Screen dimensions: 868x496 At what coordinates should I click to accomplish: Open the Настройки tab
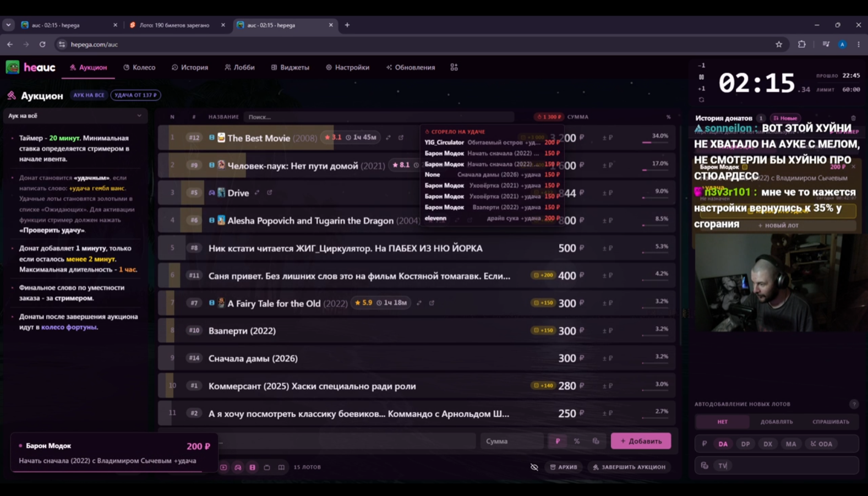(347, 67)
